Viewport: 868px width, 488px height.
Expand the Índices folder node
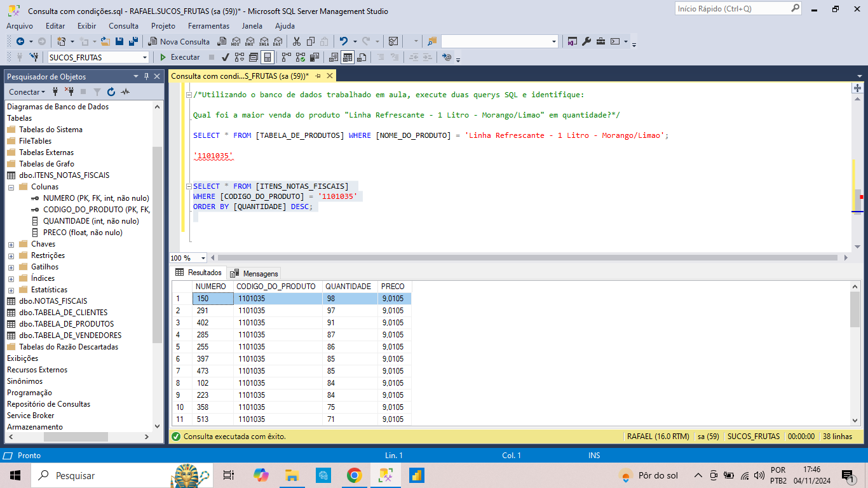pyautogui.click(x=11, y=278)
